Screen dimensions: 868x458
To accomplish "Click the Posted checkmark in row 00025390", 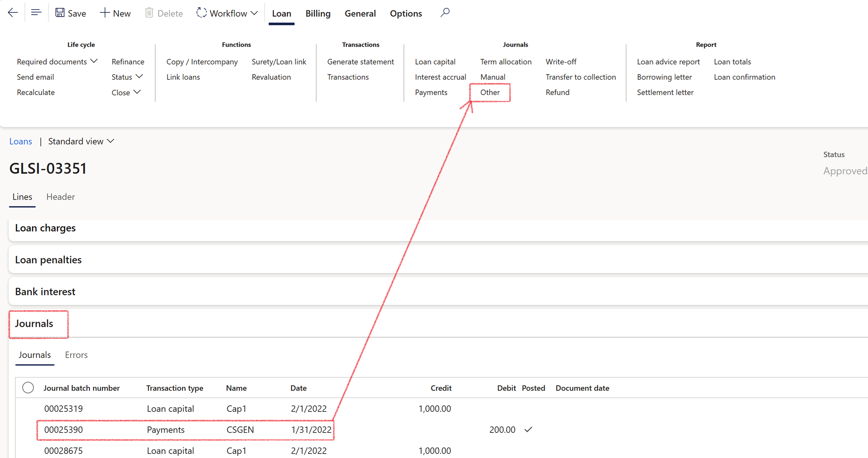I will click(528, 430).
